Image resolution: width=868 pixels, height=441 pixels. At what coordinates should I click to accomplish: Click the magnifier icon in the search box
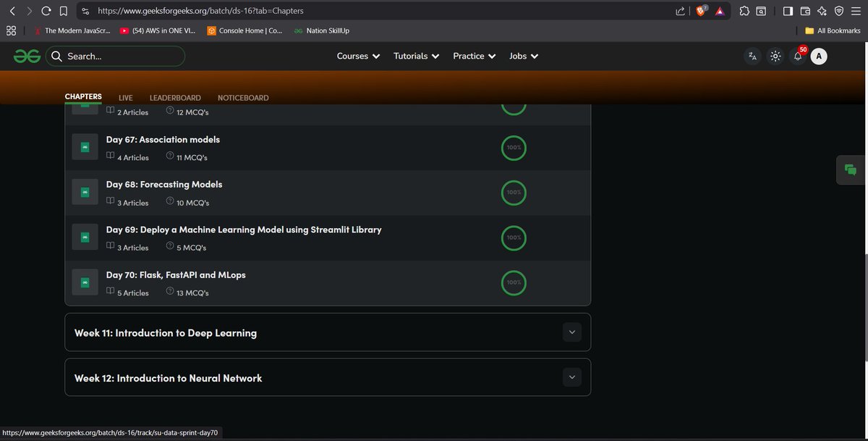(56, 56)
